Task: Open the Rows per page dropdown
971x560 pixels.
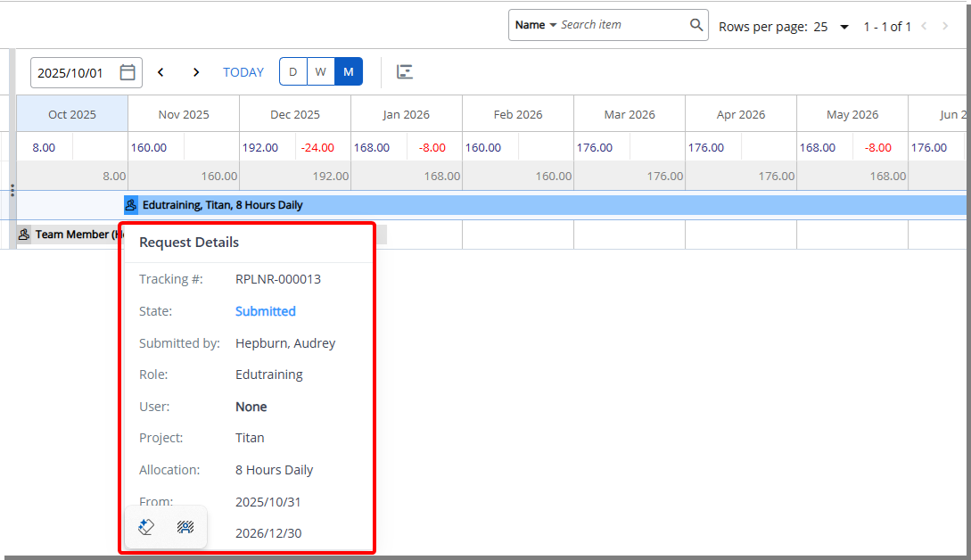Action: tap(843, 27)
